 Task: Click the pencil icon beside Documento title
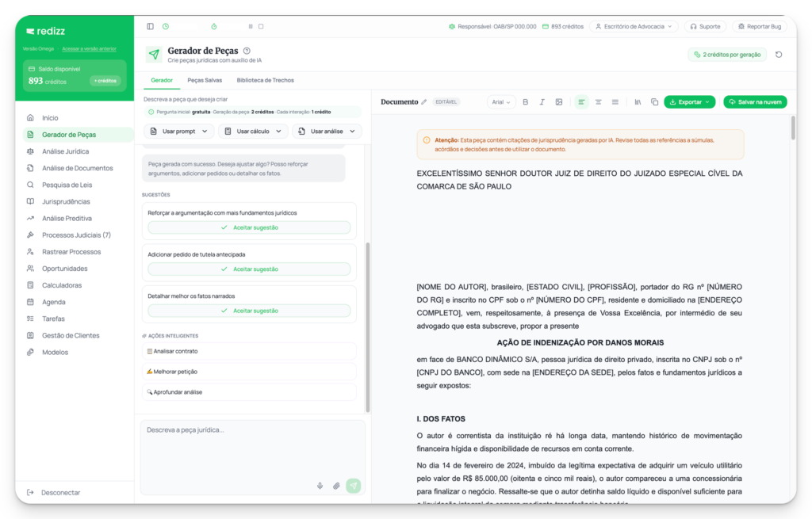click(424, 102)
